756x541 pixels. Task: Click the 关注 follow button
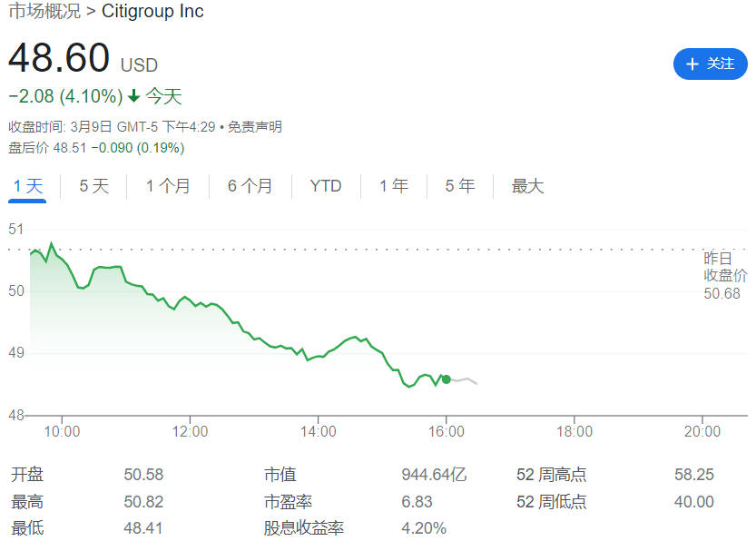click(x=710, y=64)
